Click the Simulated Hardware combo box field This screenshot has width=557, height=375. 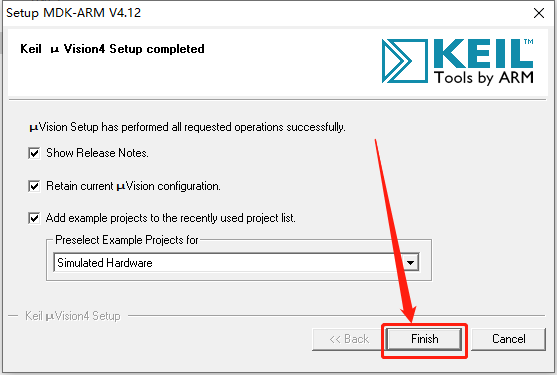(236, 263)
